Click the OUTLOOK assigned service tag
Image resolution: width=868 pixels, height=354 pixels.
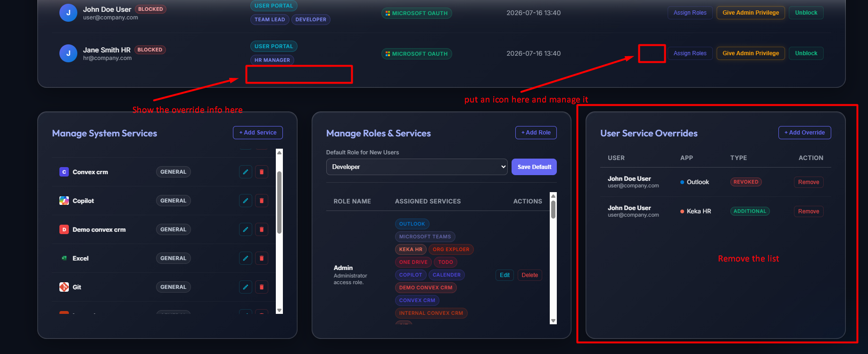(x=412, y=224)
